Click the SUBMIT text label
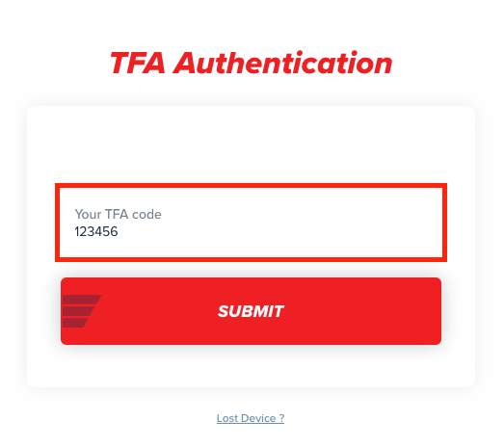 tap(251, 311)
